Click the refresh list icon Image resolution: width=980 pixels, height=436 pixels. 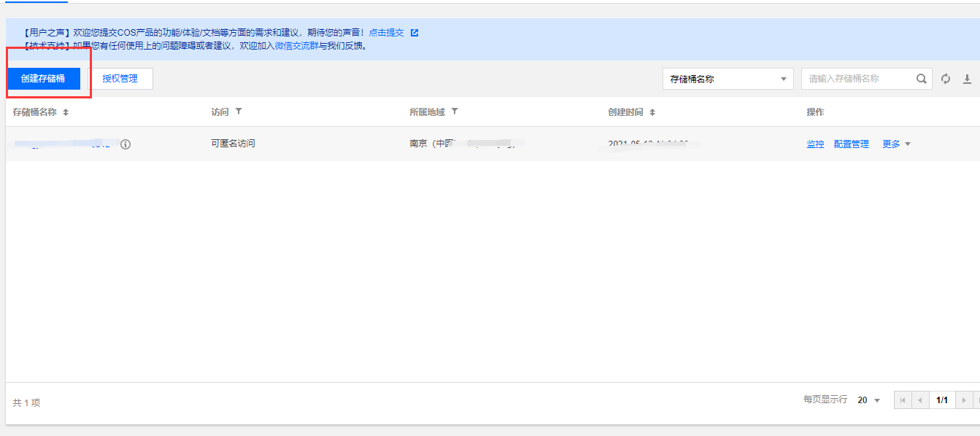pos(946,78)
